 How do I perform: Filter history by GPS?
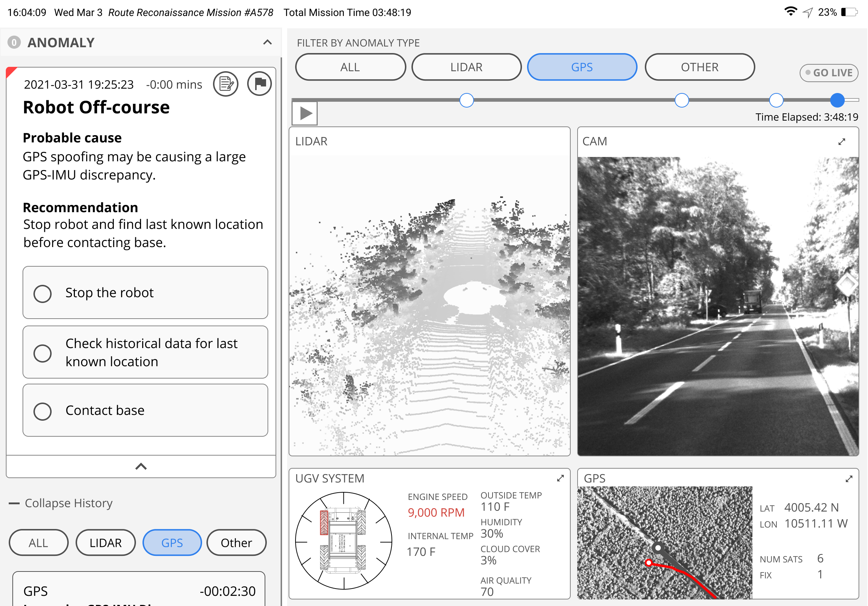(x=172, y=543)
